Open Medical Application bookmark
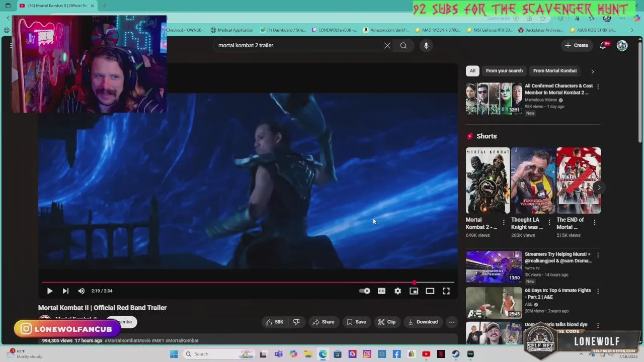The height and width of the screenshot is (362, 644). click(232, 30)
